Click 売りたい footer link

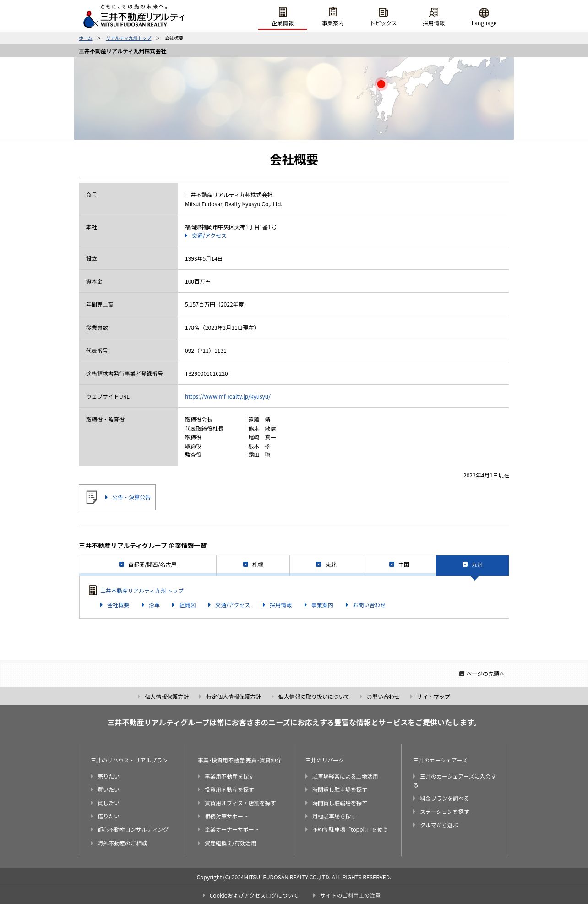[x=109, y=776]
